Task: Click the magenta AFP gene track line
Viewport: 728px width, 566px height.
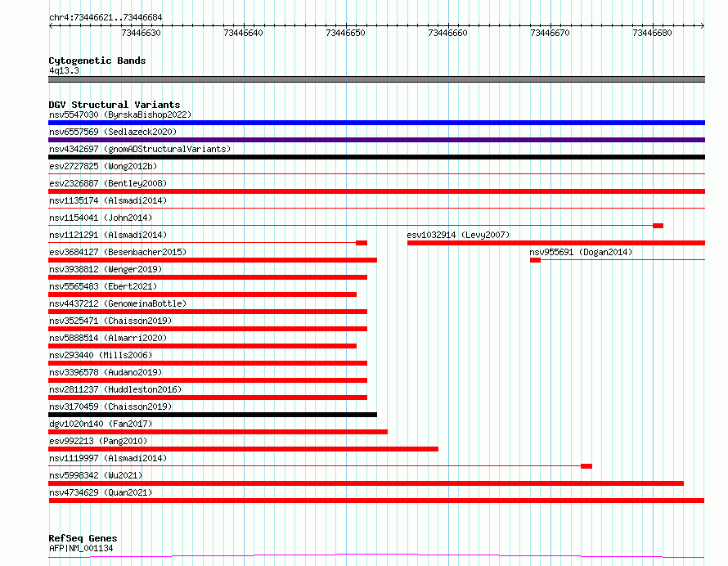Action: click(376, 556)
